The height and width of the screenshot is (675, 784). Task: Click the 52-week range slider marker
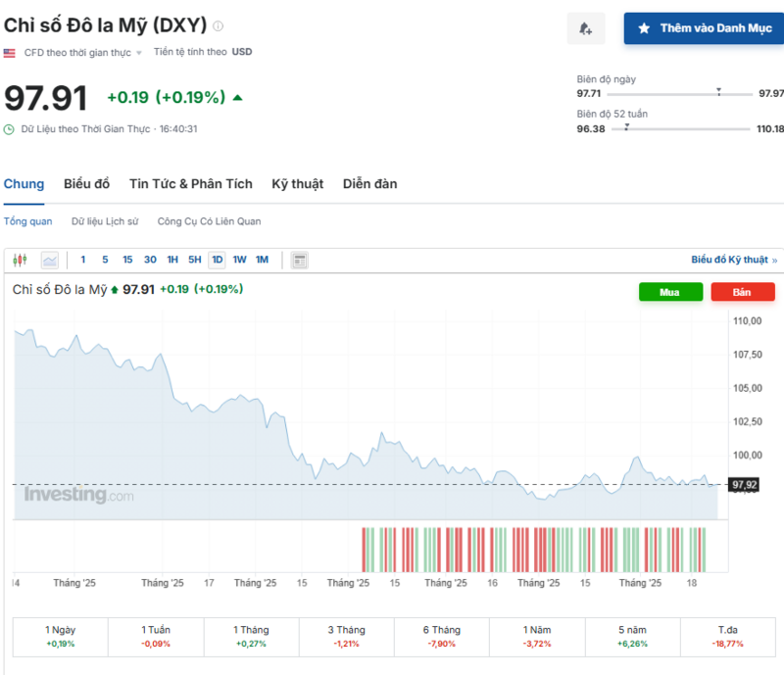pos(626,127)
